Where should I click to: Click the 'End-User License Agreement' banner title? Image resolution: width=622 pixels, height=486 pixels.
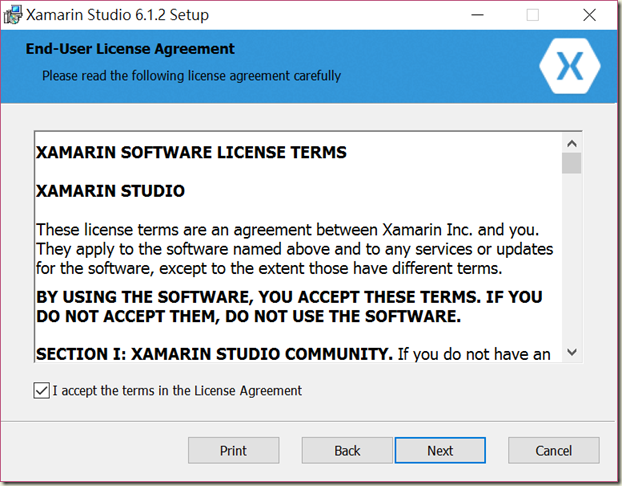[130, 49]
